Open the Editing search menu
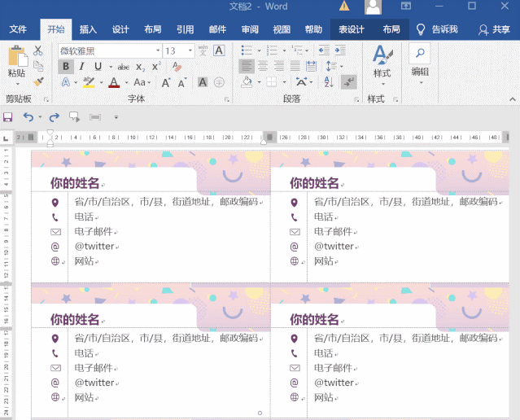This screenshot has height=420, width=520. pos(420,63)
